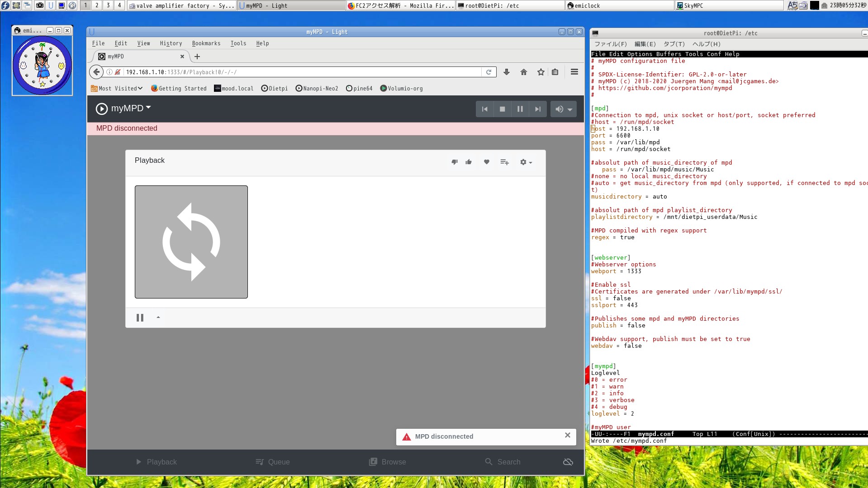Open the Bookmarks menu in Firefox
The width and height of the screenshot is (868, 488).
pyautogui.click(x=206, y=43)
